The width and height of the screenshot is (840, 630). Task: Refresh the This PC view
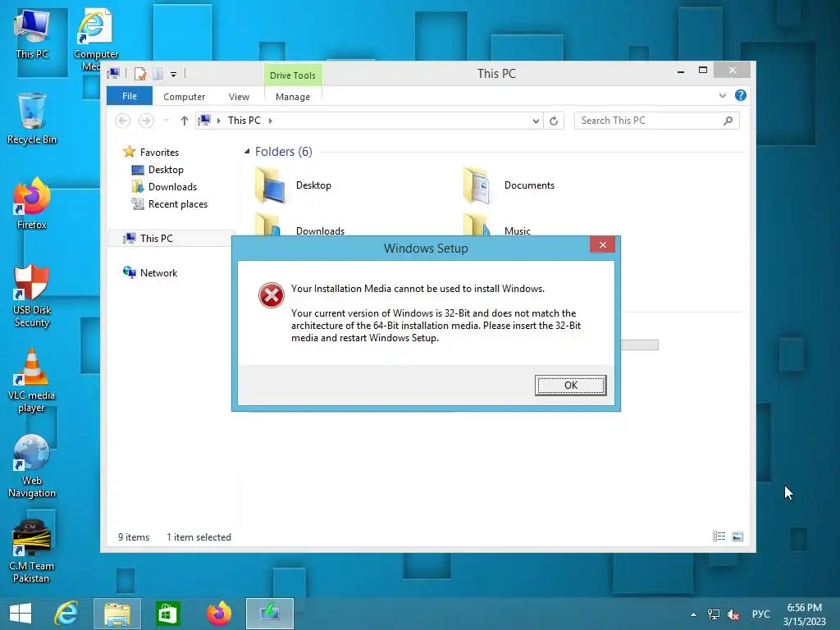554,121
